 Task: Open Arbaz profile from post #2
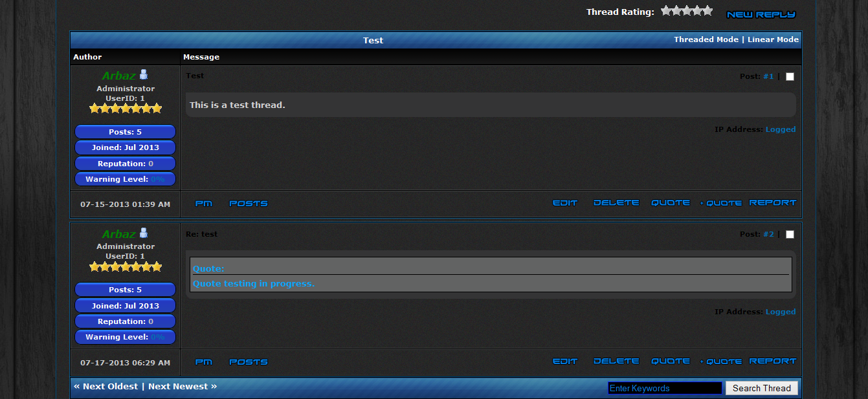click(118, 234)
